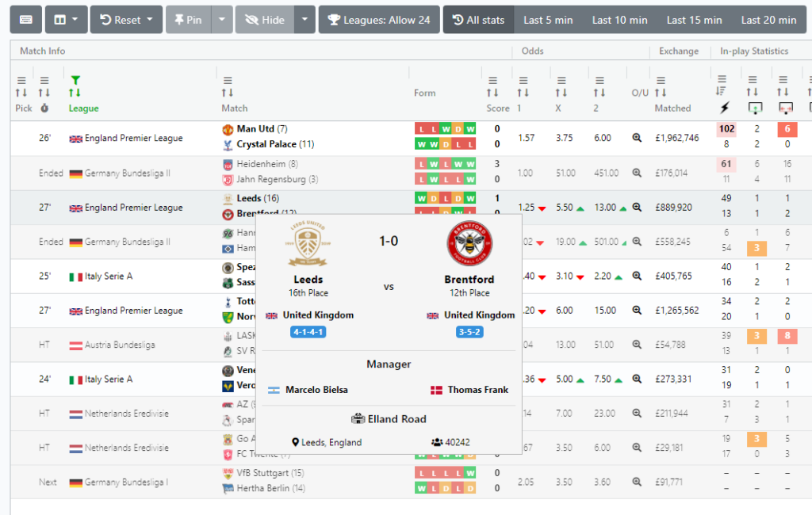Click the Leagues: Allow 24 button
Screen dimensions: 812x515
[379, 19]
